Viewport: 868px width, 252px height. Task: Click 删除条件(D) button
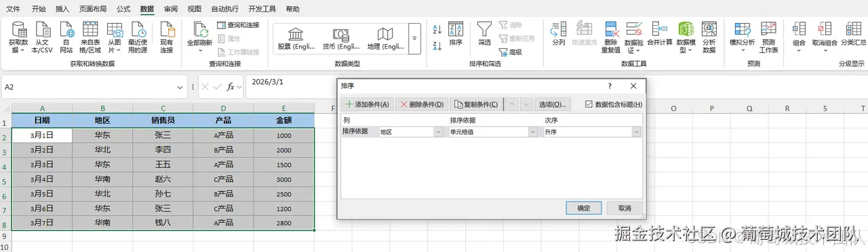click(x=421, y=104)
